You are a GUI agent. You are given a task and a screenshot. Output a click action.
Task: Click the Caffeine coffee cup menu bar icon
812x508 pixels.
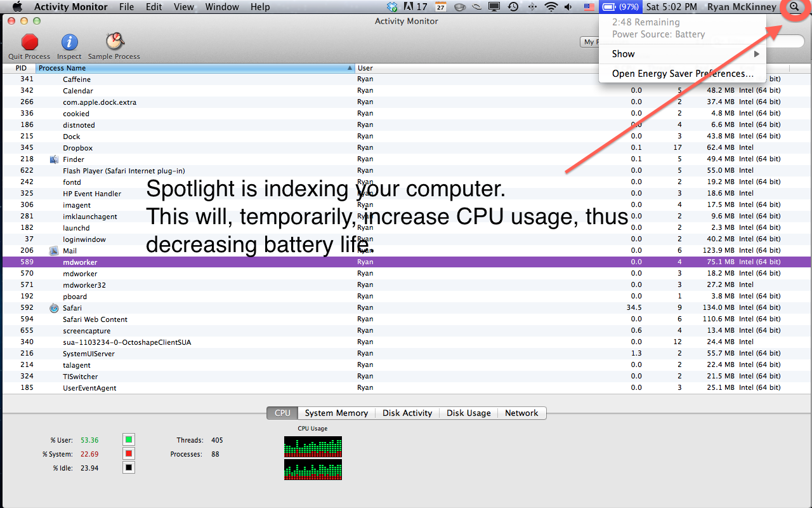(x=460, y=7)
